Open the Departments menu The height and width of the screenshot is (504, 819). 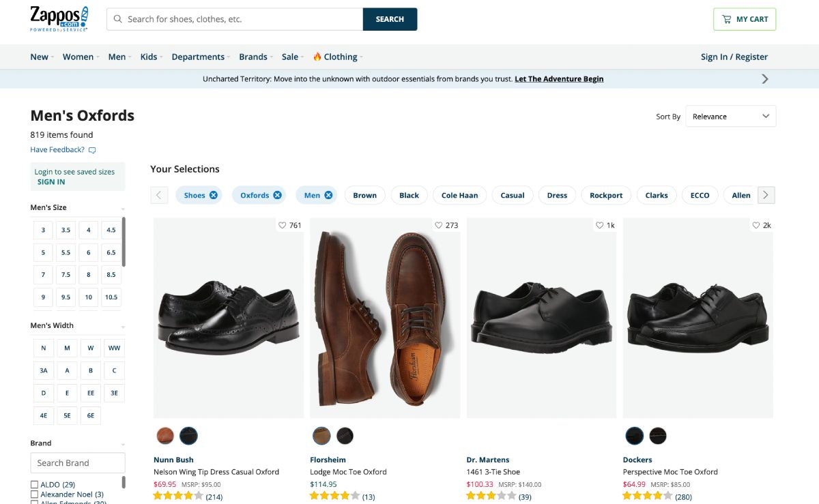click(x=200, y=57)
